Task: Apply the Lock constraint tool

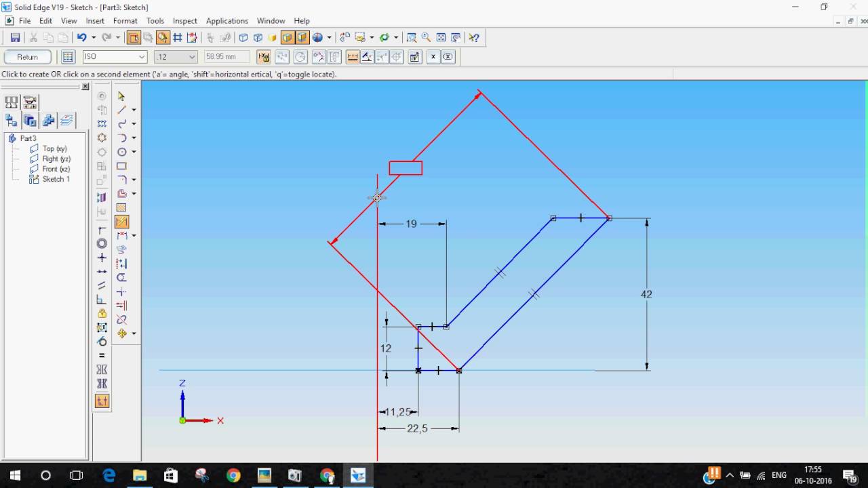Action: (102, 314)
